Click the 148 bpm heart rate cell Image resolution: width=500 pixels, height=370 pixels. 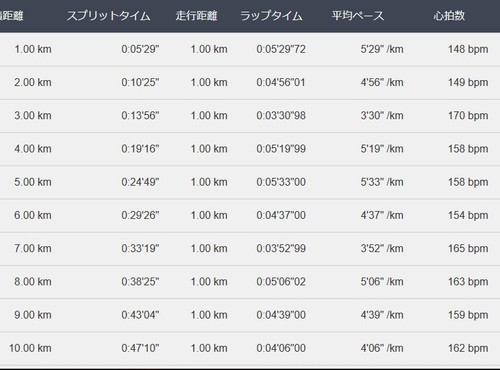[x=468, y=49]
